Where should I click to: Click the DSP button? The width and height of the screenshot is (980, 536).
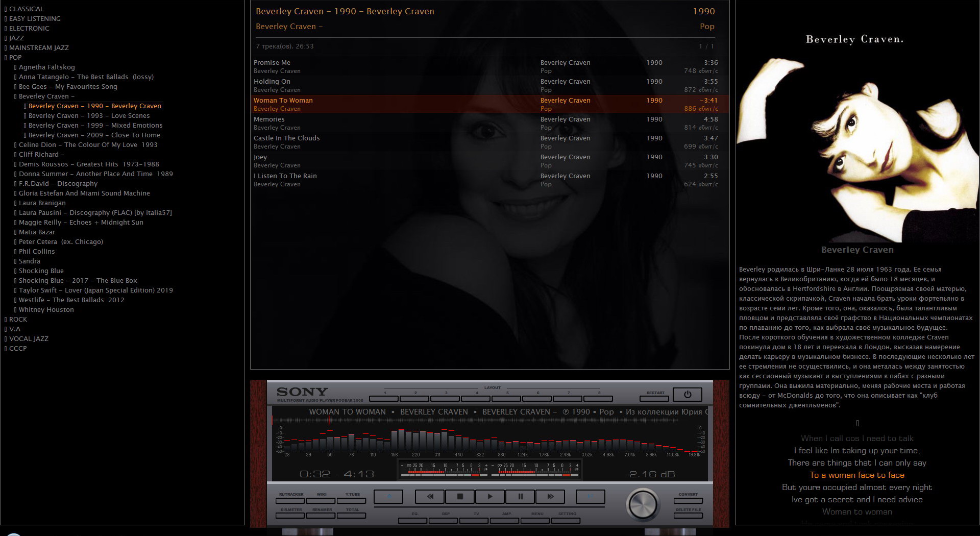(x=444, y=520)
